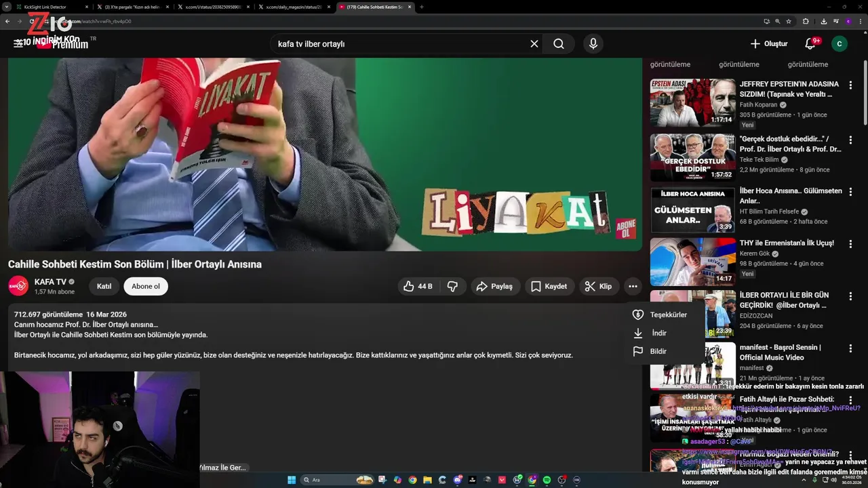Open browser extensions puzzle icon
Screen dimensions: 868x488
[x=806, y=21]
